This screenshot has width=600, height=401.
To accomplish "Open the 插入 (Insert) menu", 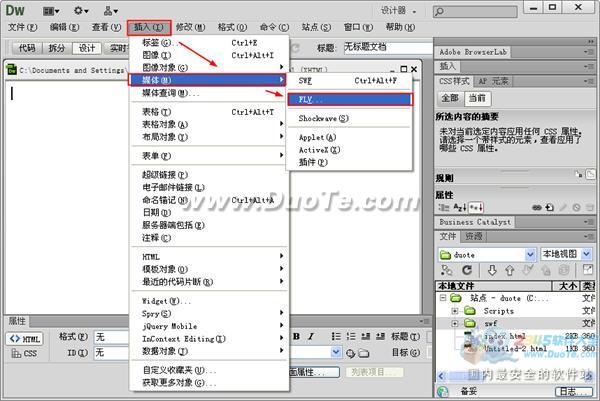I will (x=149, y=28).
